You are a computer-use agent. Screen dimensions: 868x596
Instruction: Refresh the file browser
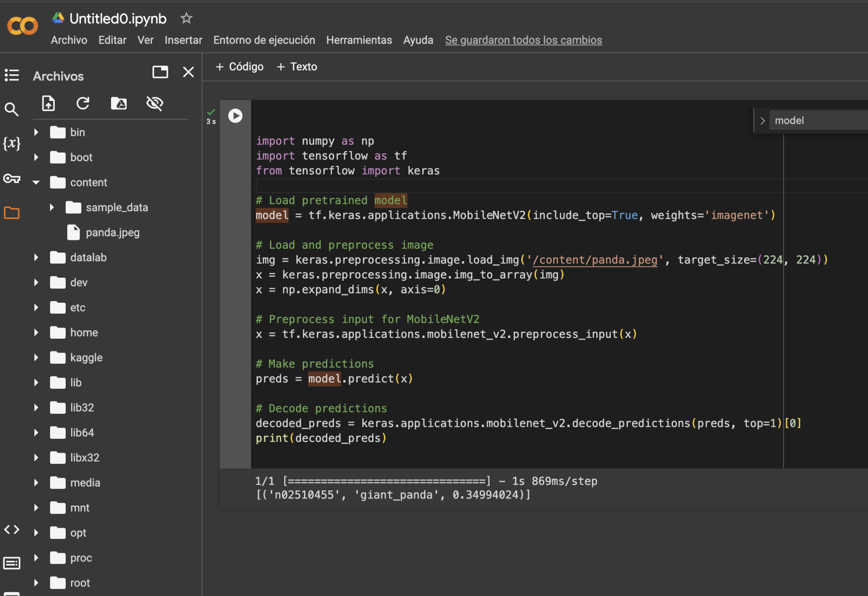point(83,103)
